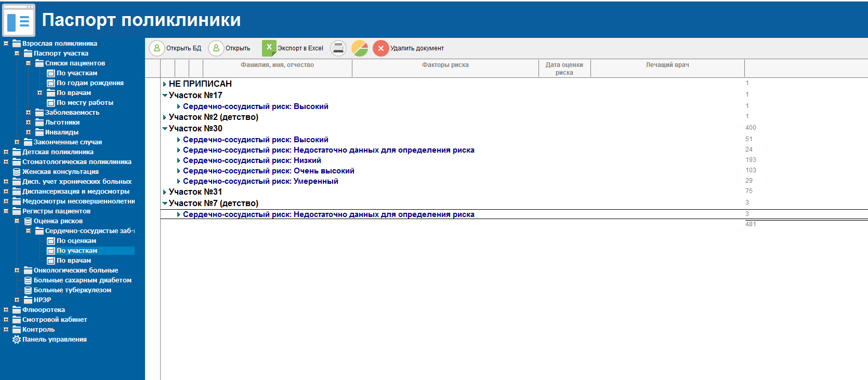
Task: Click the printer icon in toolbar
Action: 338,48
